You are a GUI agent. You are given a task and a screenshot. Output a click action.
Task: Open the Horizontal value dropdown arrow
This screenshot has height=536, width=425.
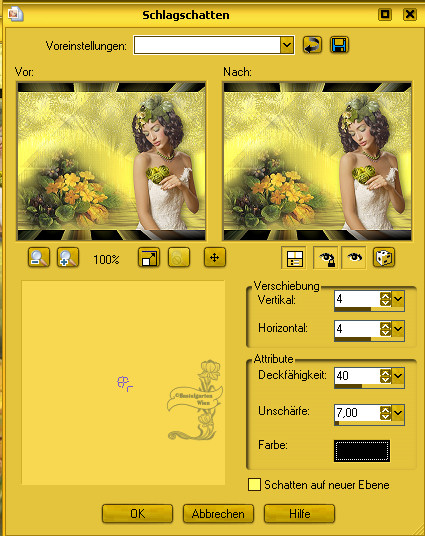398,329
